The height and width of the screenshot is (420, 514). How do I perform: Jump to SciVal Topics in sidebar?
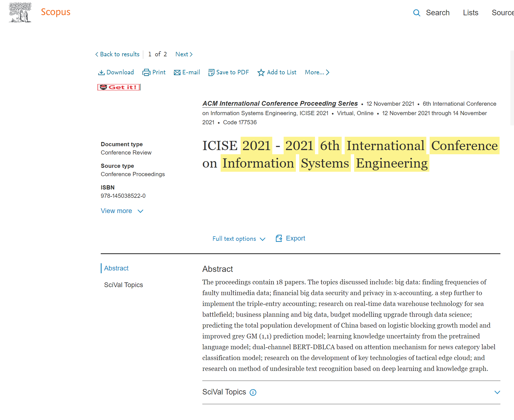124,285
